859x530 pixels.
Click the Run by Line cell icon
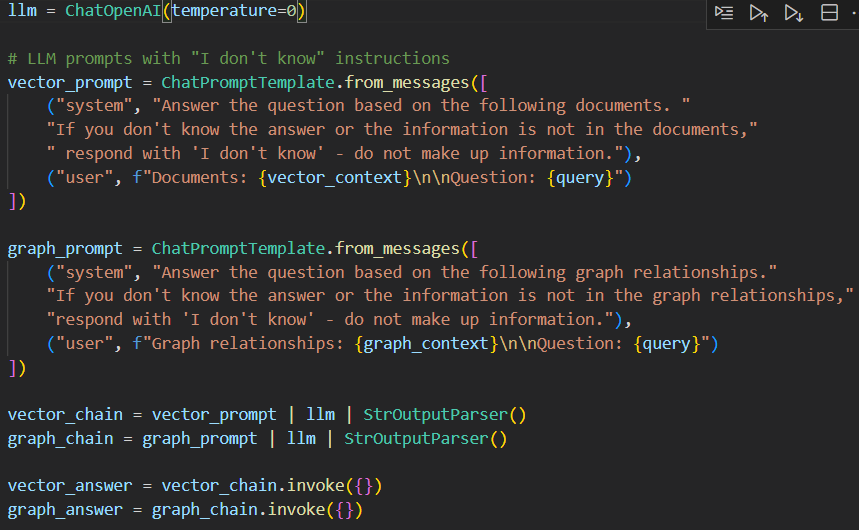(x=724, y=13)
